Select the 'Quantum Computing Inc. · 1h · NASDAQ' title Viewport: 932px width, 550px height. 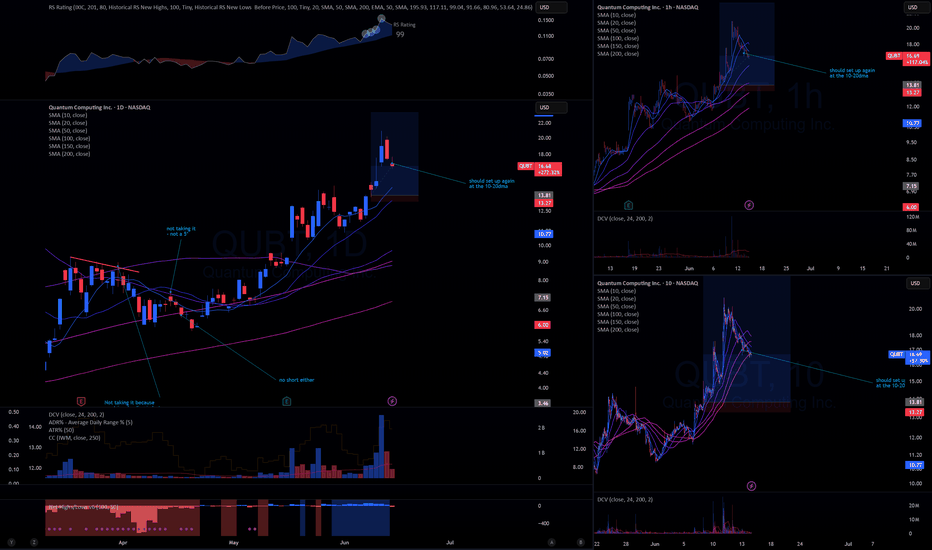pos(648,8)
